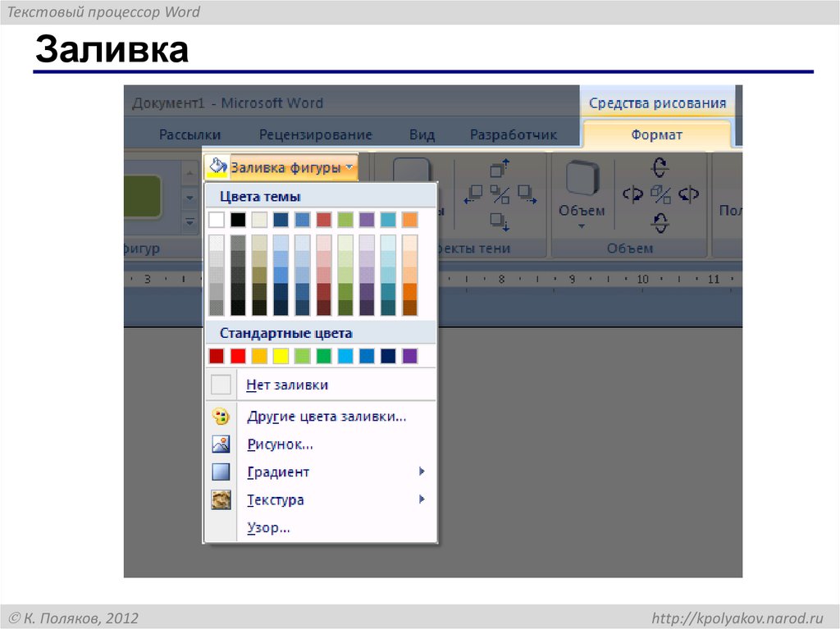Toggle shadow on/off center icon

(x=500, y=194)
